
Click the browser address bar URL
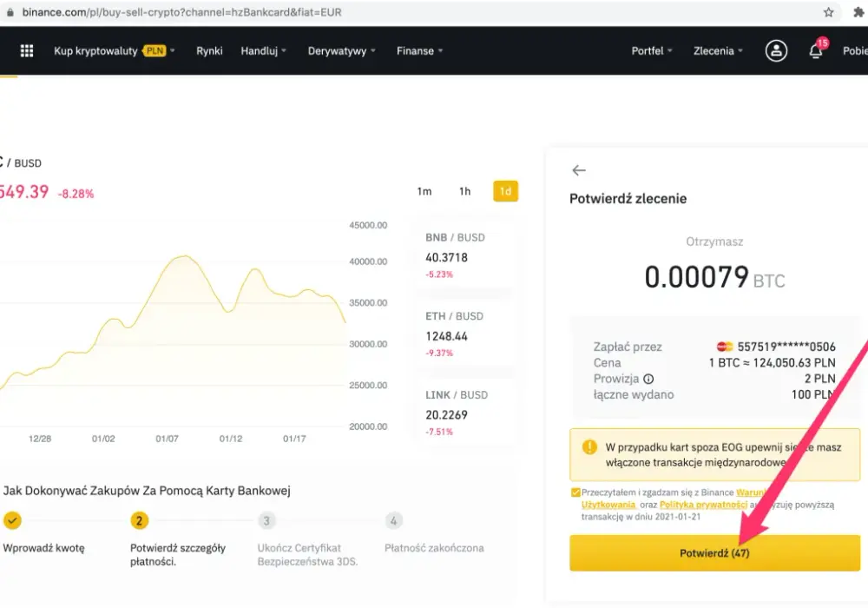[x=181, y=12]
